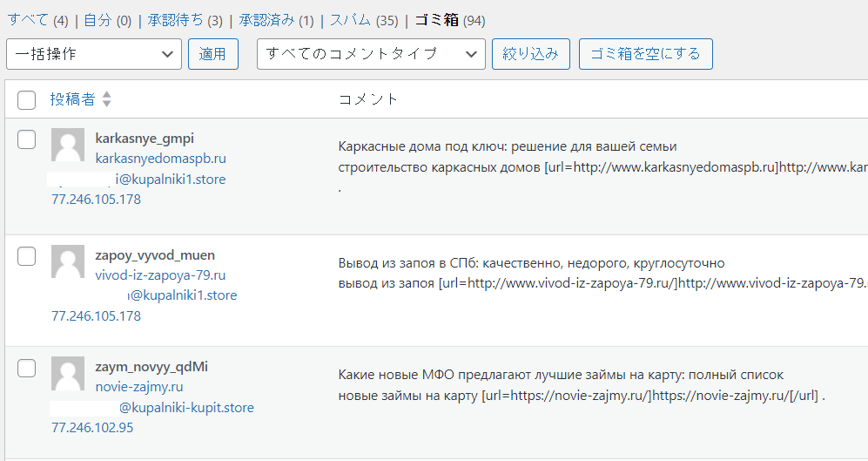Open the 一括操作 bulk action dropdown

click(94, 54)
